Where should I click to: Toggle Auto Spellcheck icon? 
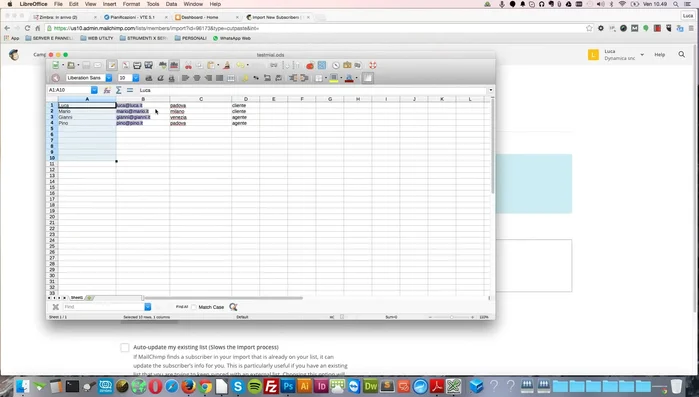click(x=174, y=65)
